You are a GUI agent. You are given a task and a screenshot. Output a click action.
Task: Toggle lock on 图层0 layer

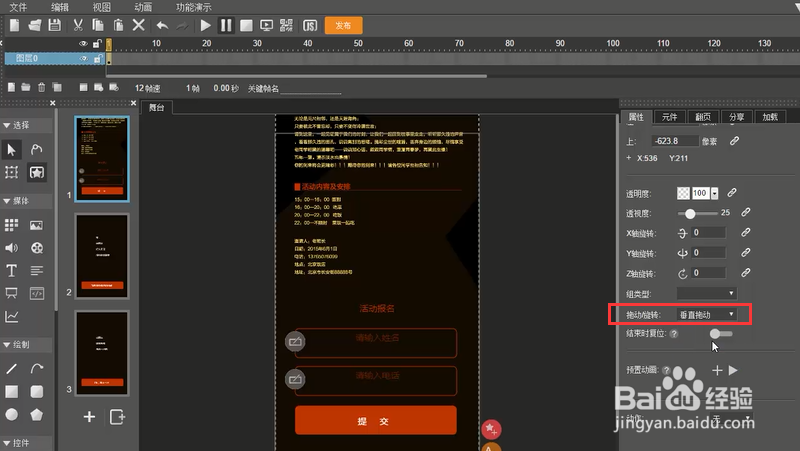[97, 59]
